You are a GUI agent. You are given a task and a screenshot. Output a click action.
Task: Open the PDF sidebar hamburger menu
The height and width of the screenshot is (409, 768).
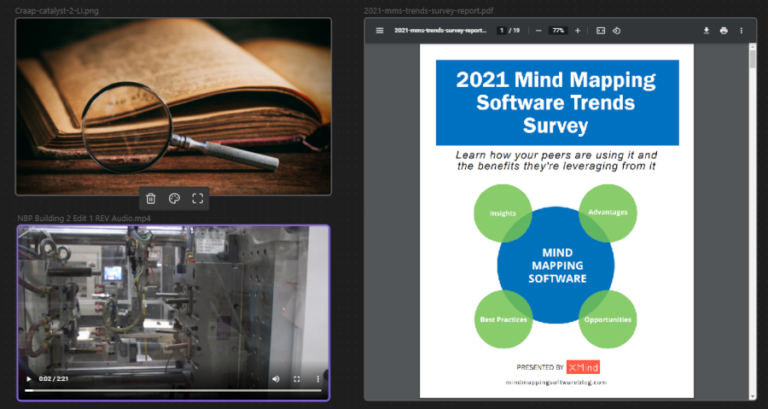[x=380, y=31]
